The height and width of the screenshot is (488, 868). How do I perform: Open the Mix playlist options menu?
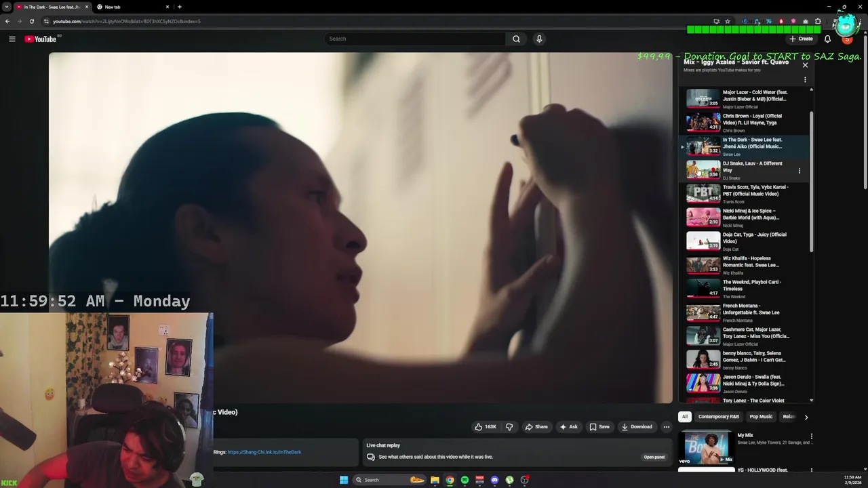pos(805,79)
